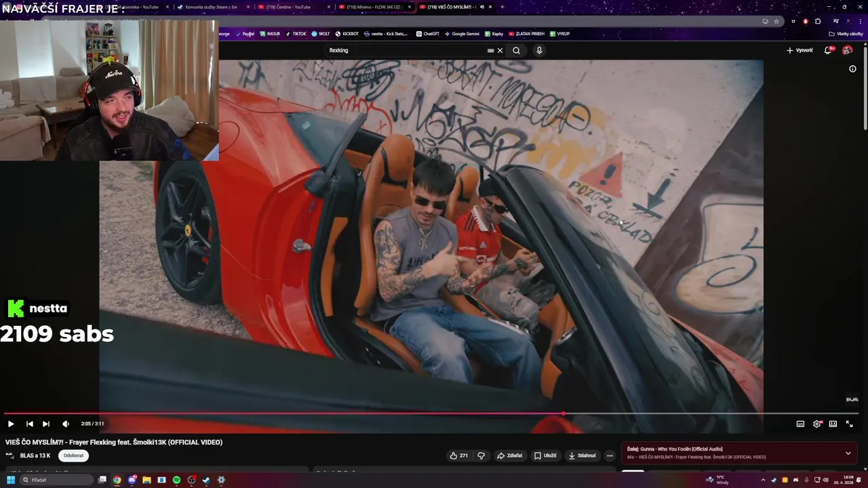Open browser extensions puzzle icon
This screenshot has width=868, height=488.
click(818, 21)
